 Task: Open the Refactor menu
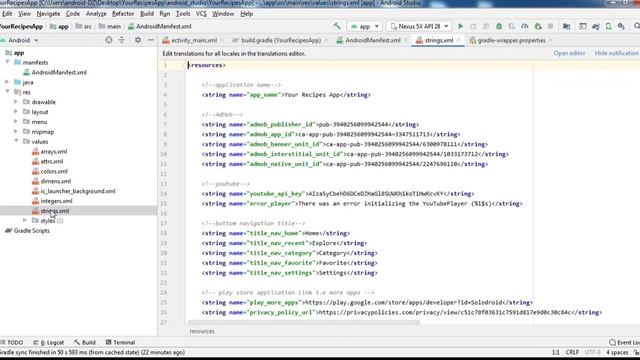click(x=123, y=13)
